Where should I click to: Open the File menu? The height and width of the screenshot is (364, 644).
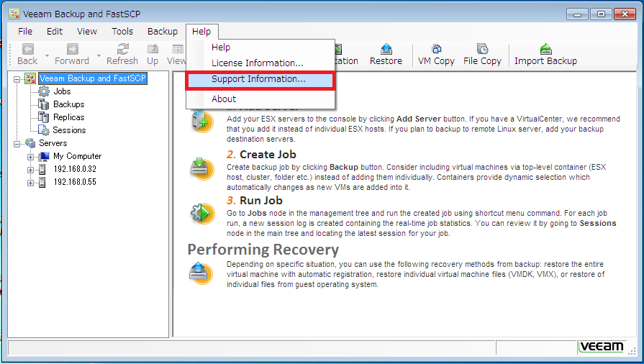pos(25,31)
